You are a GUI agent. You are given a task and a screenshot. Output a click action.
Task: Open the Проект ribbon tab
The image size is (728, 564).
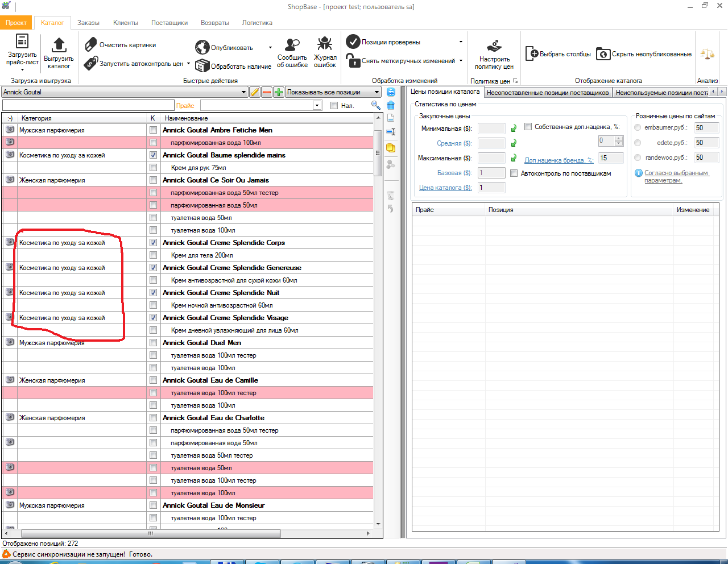click(16, 23)
